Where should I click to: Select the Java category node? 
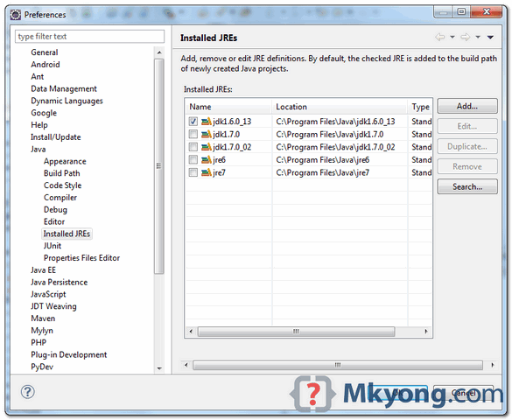click(x=39, y=149)
